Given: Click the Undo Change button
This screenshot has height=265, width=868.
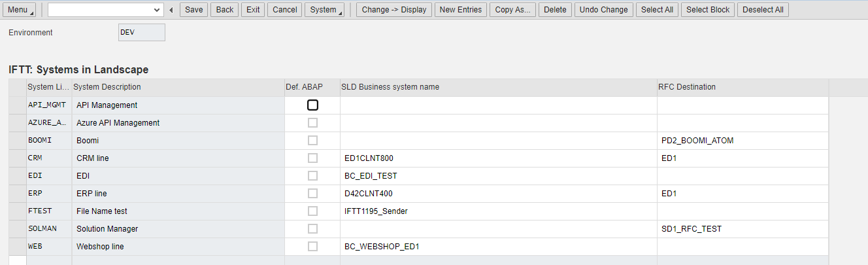Looking at the screenshot, I should click(x=603, y=10).
